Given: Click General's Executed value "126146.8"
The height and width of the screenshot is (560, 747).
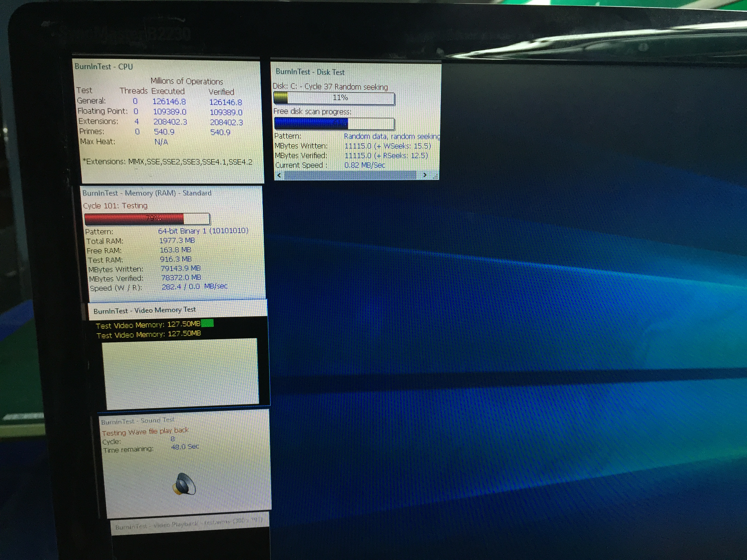Looking at the screenshot, I should pos(169,101).
